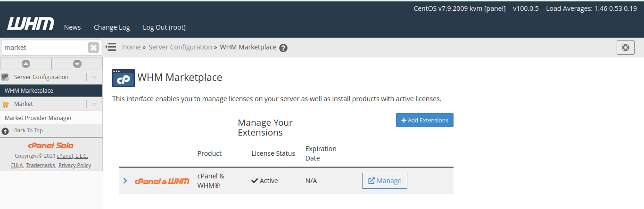Open the Change Log menu item
Image resolution: width=644 pixels, height=209 pixels.
(112, 27)
